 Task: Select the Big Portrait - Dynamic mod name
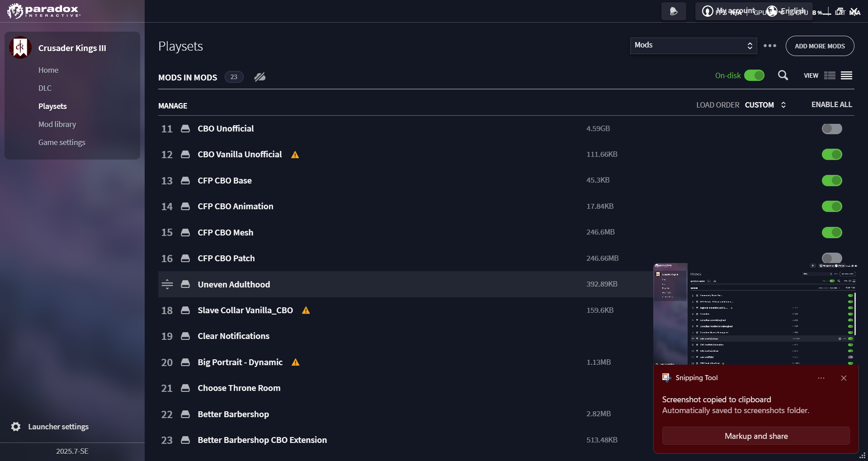(x=240, y=362)
